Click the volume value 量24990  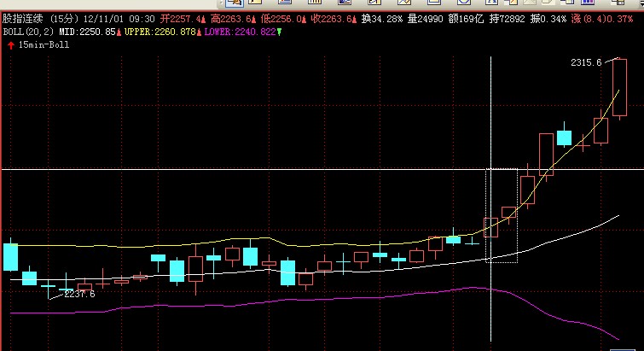[x=425, y=19]
